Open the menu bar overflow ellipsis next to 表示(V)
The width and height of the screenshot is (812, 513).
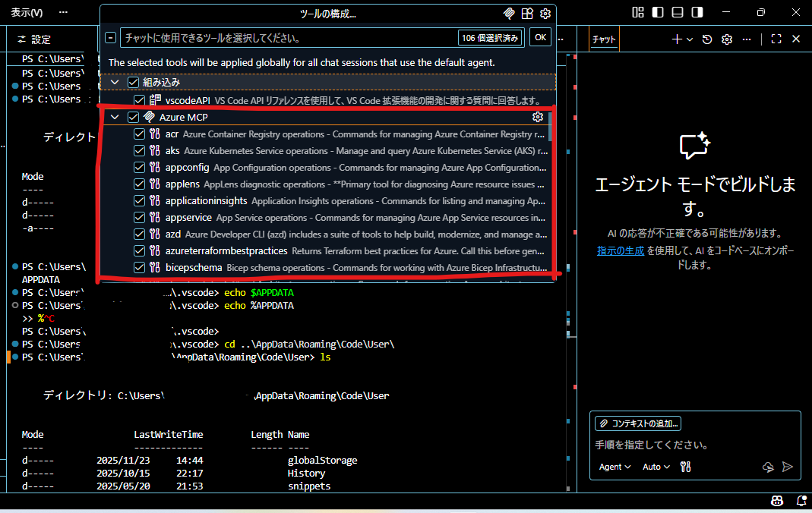pos(63,12)
